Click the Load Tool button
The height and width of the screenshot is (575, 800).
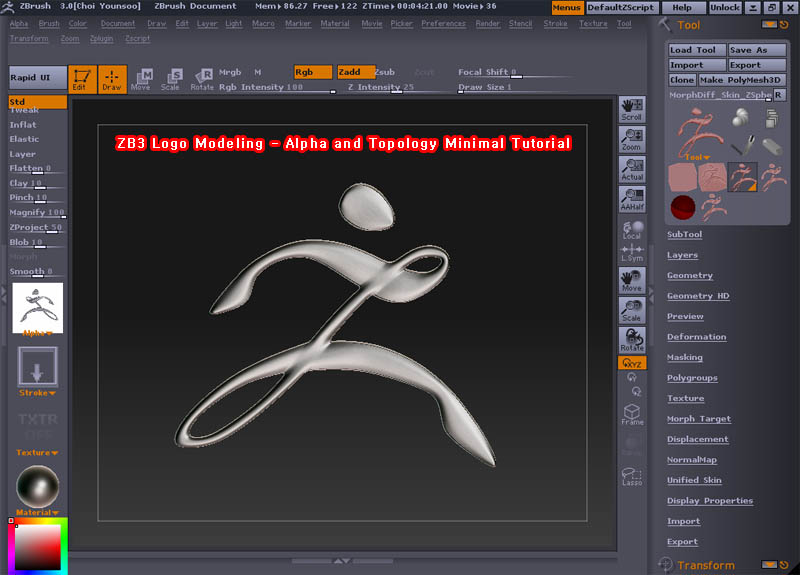click(x=694, y=50)
